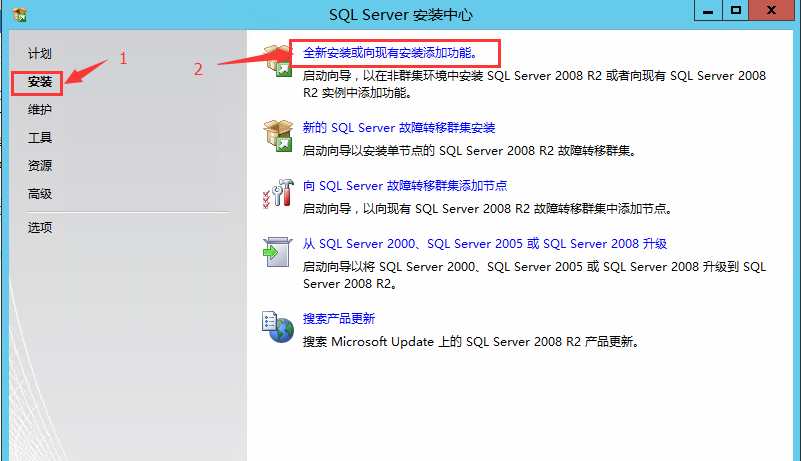
Task: Open the 计划 page in sidebar
Action: (x=39, y=54)
